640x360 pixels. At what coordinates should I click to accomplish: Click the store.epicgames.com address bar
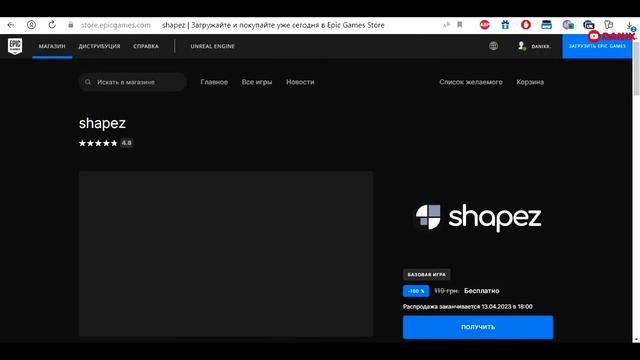pyautogui.click(x=116, y=25)
